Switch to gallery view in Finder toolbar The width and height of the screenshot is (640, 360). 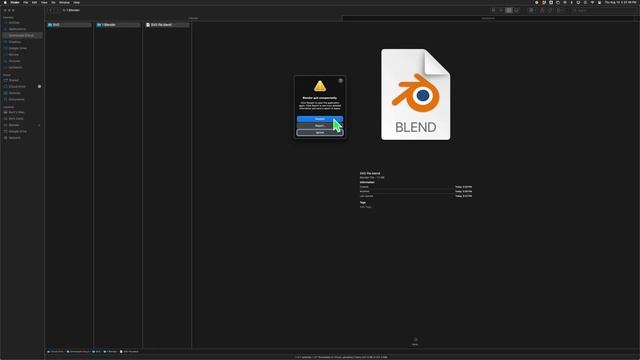tap(517, 10)
